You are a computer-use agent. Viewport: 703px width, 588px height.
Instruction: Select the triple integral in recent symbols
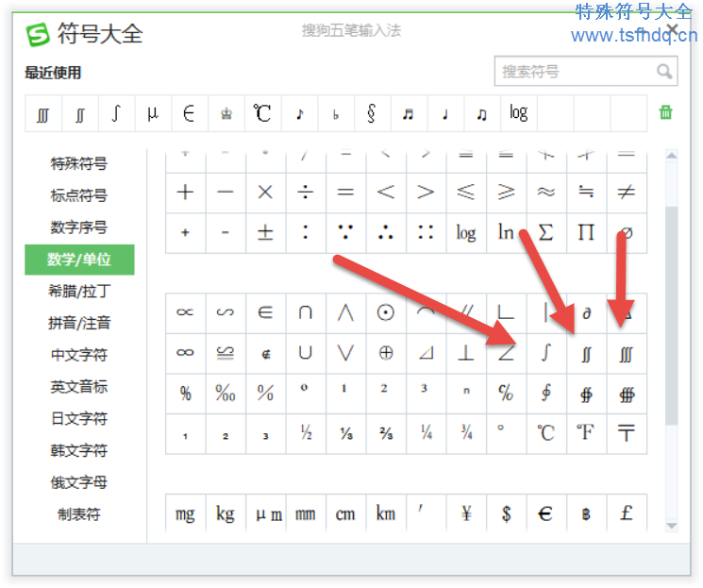pos(43,113)
